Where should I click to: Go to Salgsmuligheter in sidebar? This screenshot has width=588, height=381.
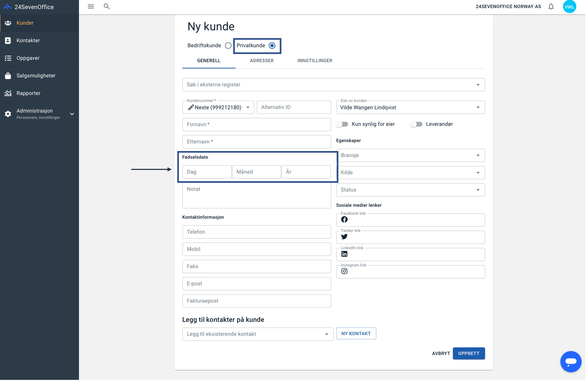[39, 76]
